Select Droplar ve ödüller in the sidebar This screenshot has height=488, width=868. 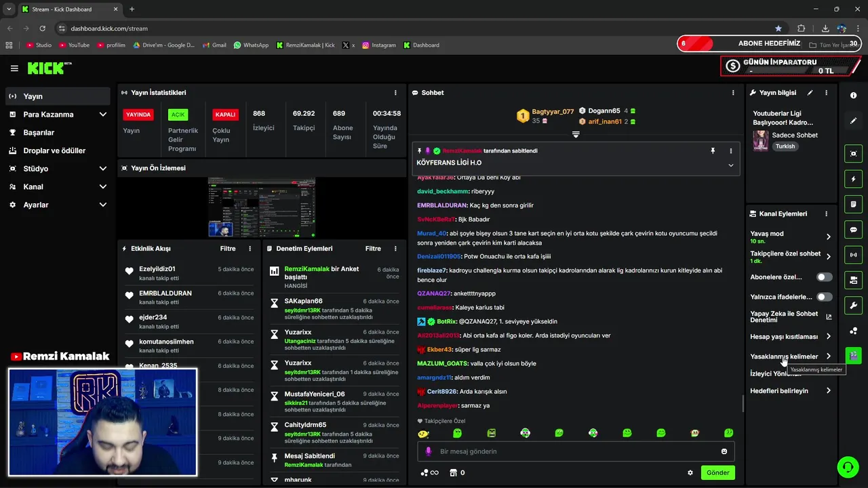click(58, 150)
